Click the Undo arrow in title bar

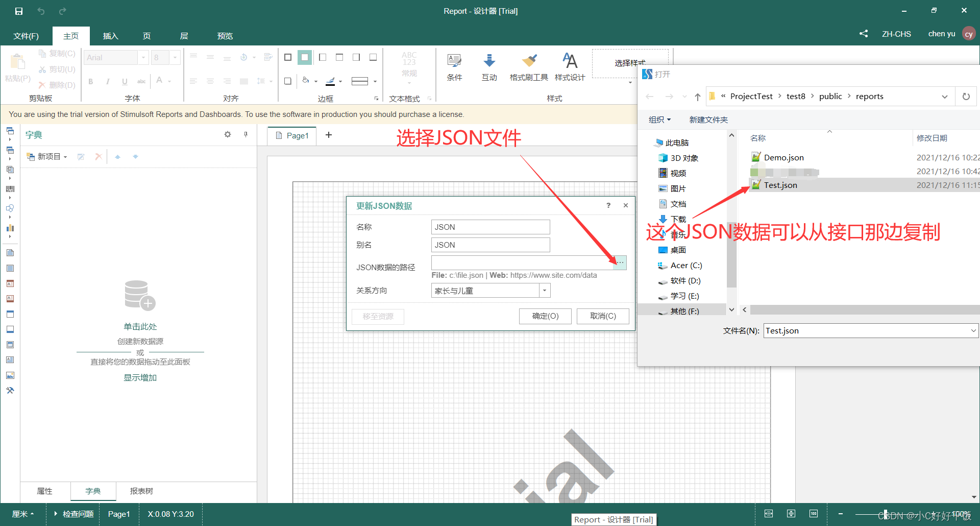[x=41, y=11]
